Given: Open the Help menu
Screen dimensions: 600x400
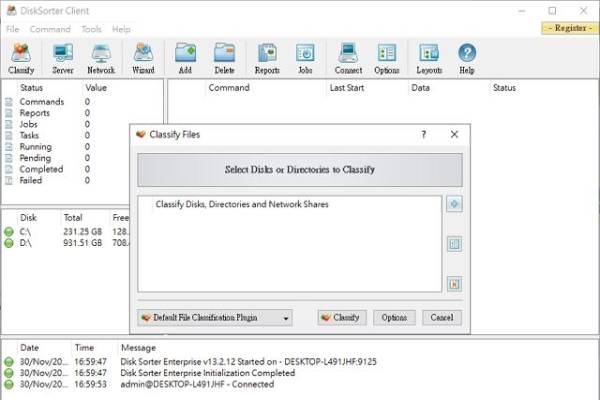Looking at the screenshot, I should [121, 29].
